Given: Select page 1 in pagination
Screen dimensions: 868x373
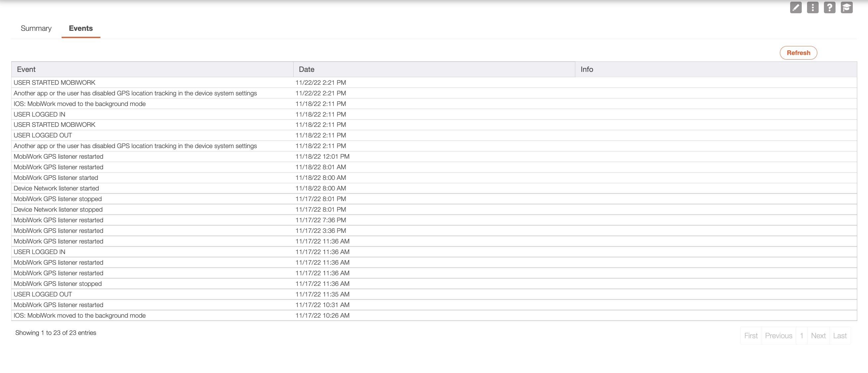Looking at the screenshot, I should click(x=801, y=336).
